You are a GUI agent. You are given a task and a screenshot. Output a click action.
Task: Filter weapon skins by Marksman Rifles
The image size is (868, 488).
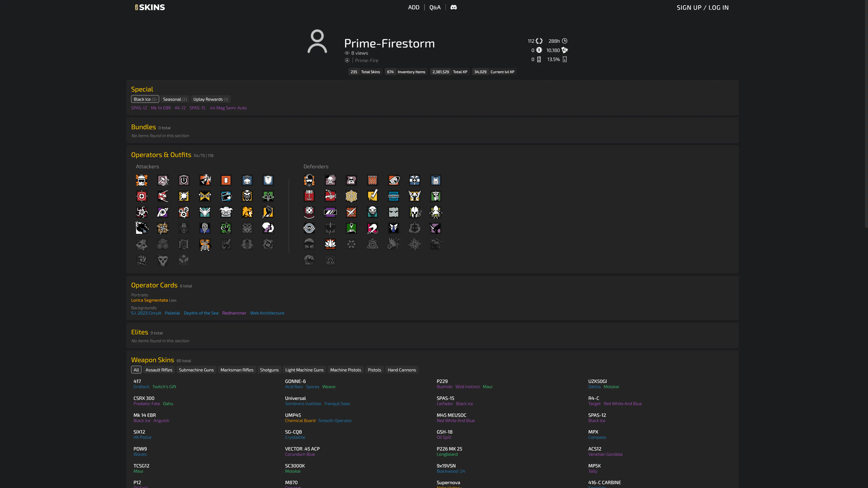[x=237, y=370]
